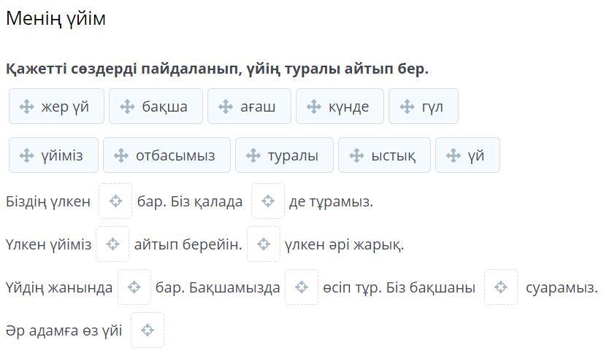Click the move icon on the "гүл" chip

(x=408, y=107)
